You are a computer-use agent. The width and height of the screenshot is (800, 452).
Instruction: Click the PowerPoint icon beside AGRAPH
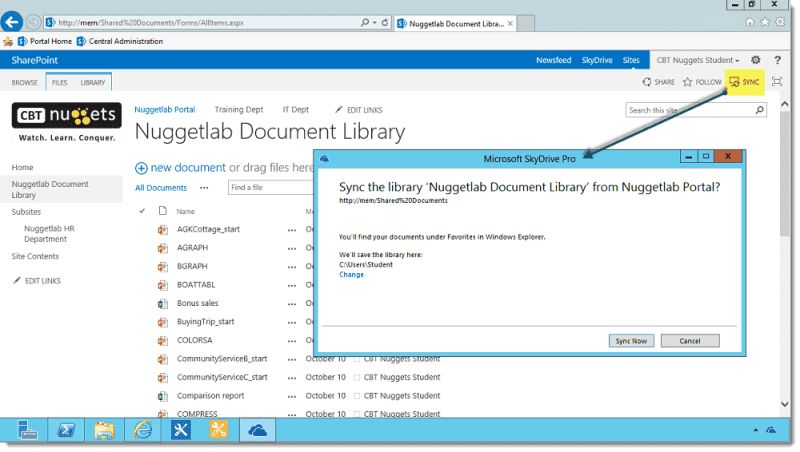(x=163, y=248)
